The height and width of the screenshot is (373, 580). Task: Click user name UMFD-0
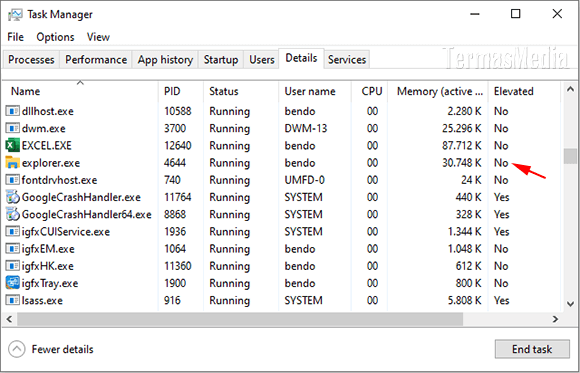(x=304, y=180)
